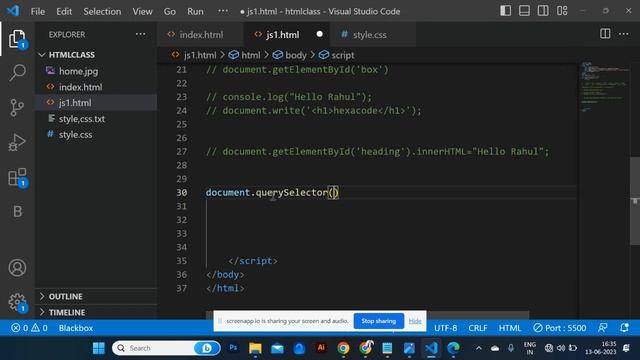Screen dimensions: 640x360
Task: Open editor More Actions ellipsis
Action: pyautogui.click(x=624, y=34)
